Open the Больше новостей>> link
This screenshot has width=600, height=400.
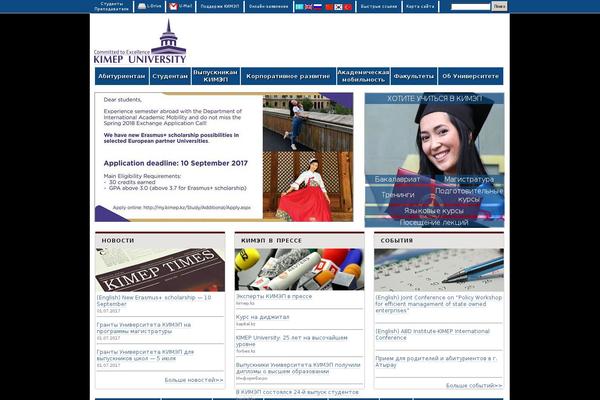coord(194,380)
